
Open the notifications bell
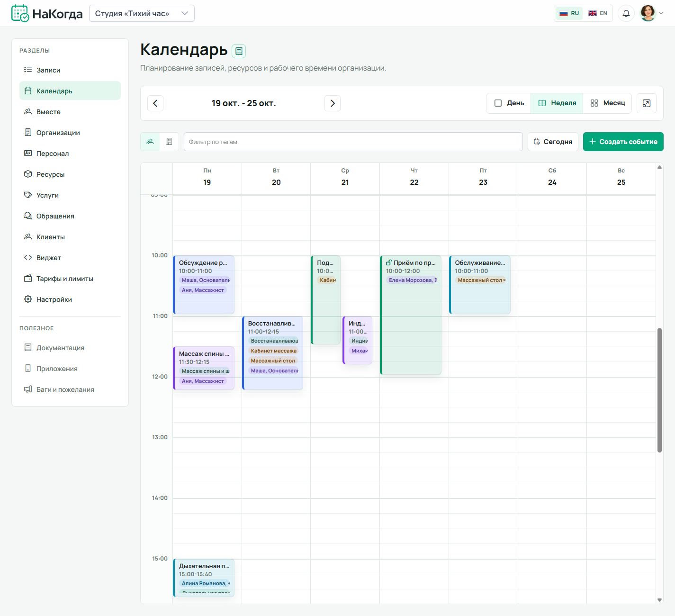(626, 13)
